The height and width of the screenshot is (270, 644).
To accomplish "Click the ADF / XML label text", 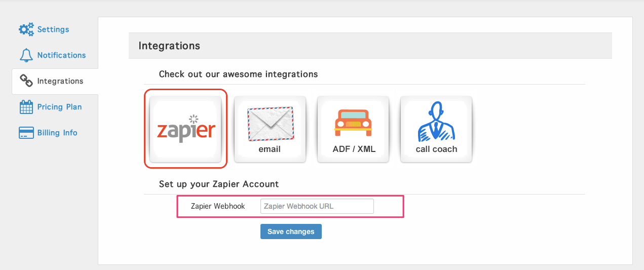I will pyautogui.click(x=354, y=149).
